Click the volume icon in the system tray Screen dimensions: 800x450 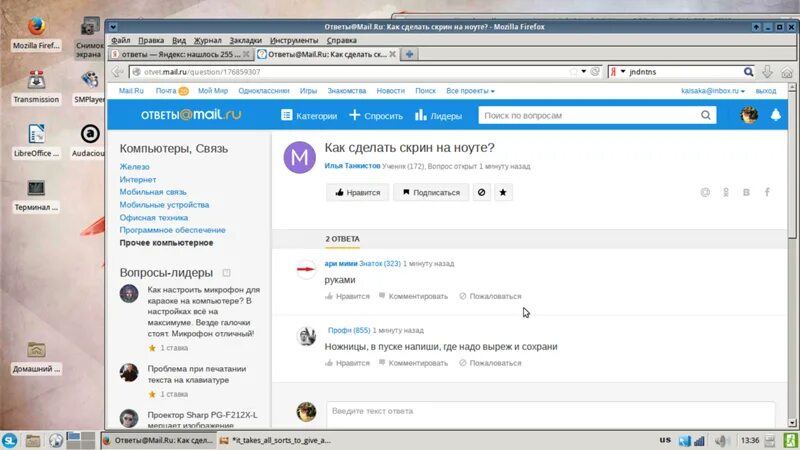tap(721, 440)
